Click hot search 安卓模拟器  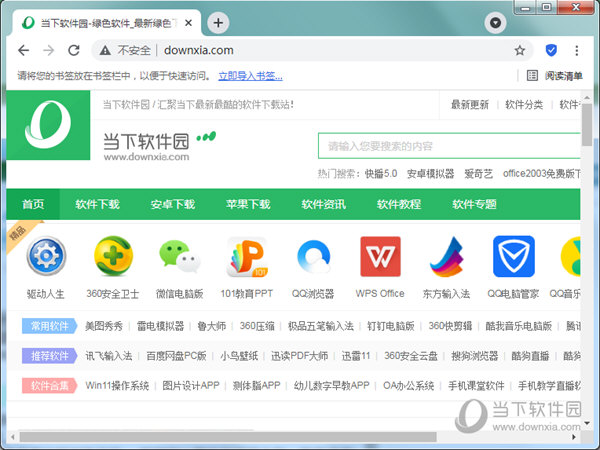coord(430,174)
